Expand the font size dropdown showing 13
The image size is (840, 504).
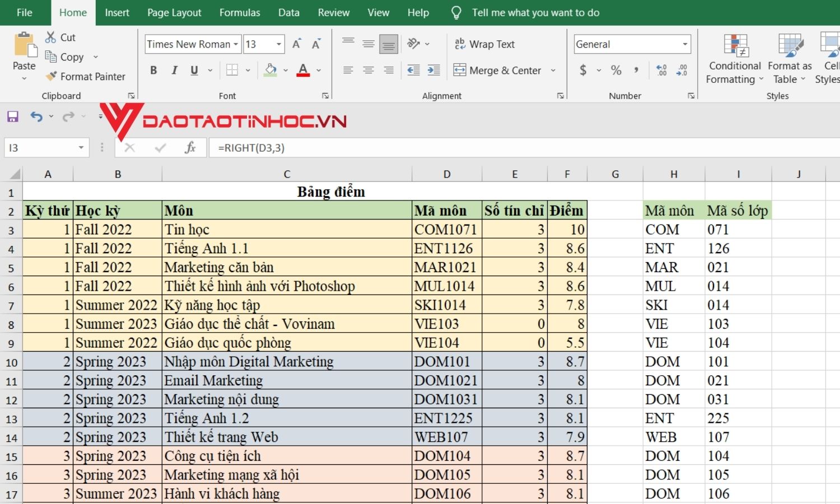[278, 44]
